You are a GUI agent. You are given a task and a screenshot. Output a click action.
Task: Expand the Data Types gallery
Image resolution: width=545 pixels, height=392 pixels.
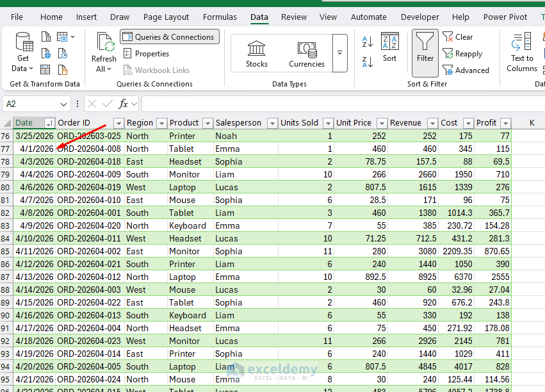tap(339, 53)
